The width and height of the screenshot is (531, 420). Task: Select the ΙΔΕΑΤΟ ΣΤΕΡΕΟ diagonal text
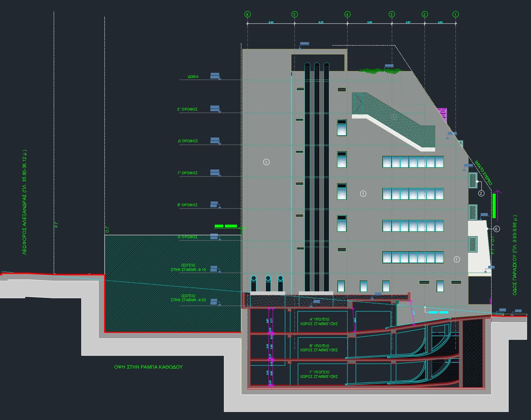coord(484,173)
